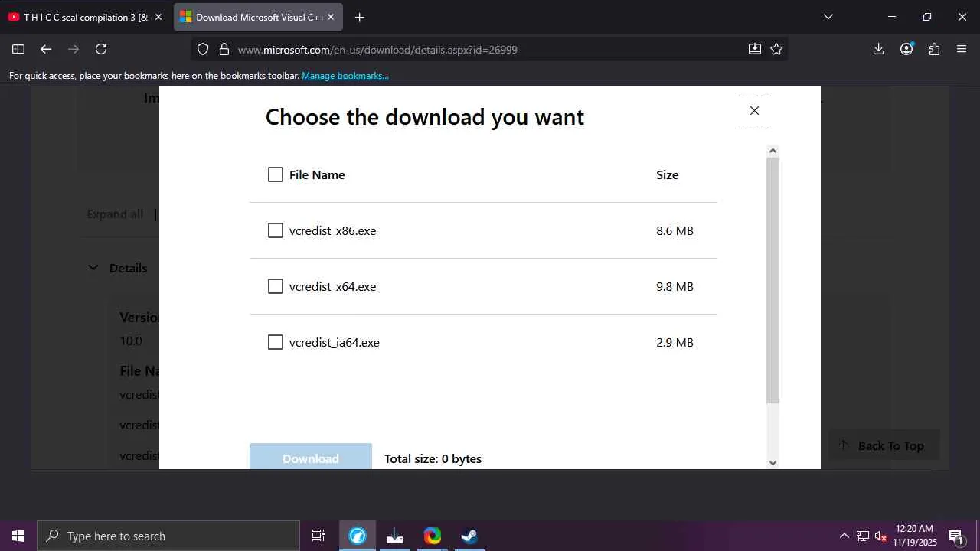Open Task View on the taskbar
Image resolution: width=980 pixels, height=551 pixels.
[318, 536]
